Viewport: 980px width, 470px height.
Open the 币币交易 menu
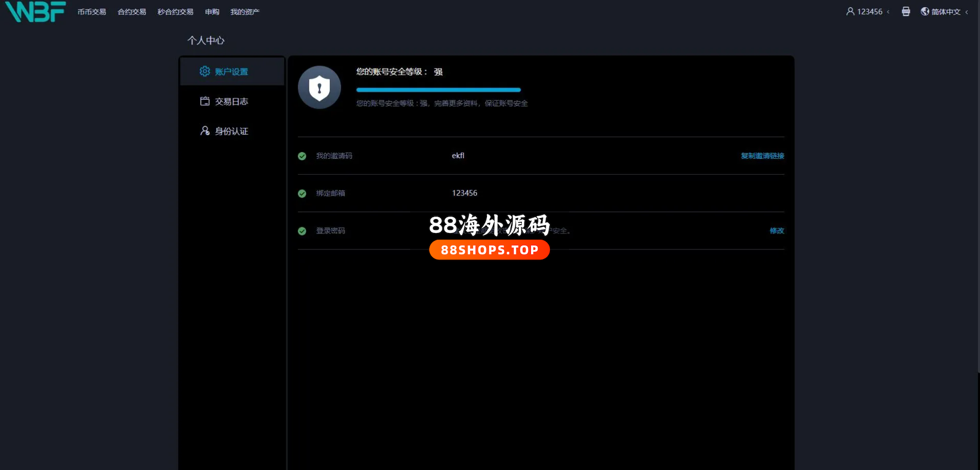click(92, 12)
